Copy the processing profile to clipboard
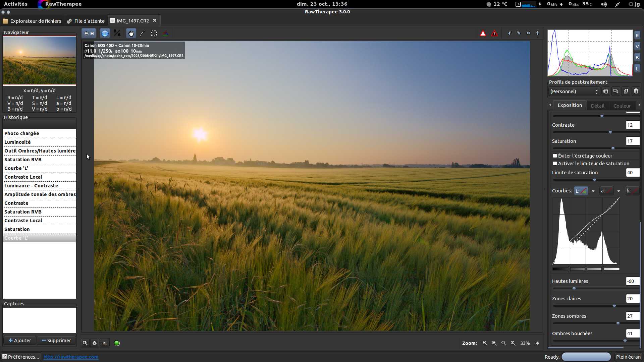Viewport: 644px width, 362px height. pos(626,91)
